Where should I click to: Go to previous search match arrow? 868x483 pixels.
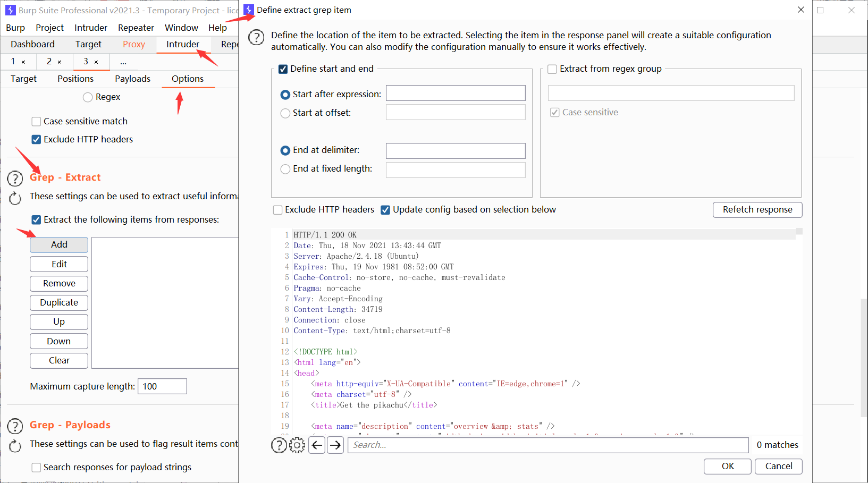[x=317, y=445]
